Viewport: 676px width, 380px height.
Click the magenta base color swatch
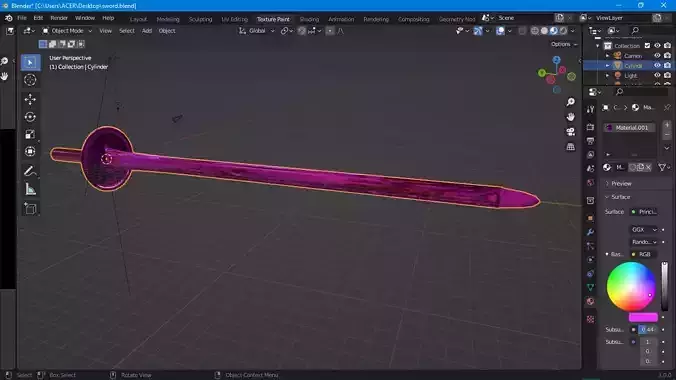(643, 317)
